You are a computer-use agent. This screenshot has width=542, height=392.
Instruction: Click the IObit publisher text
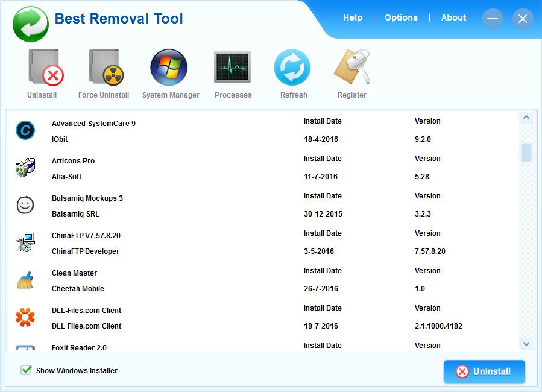(x=60, y=139)
